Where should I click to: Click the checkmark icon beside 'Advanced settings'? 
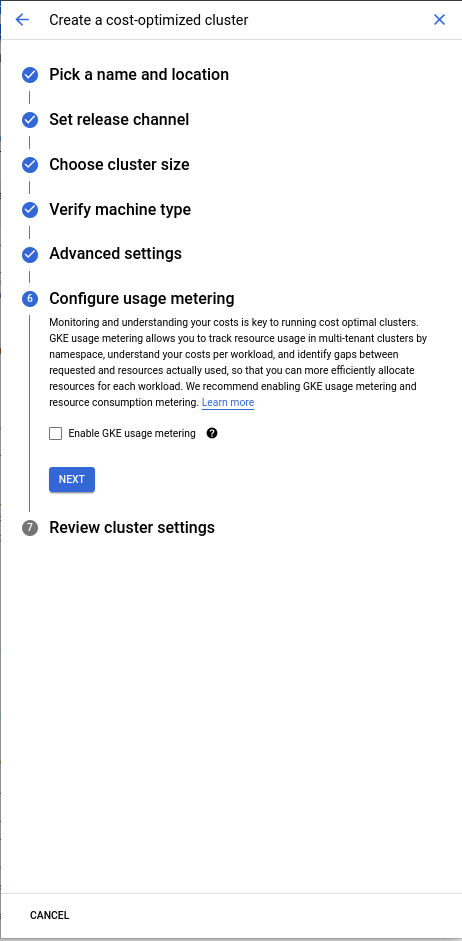(x=30, y=254)
